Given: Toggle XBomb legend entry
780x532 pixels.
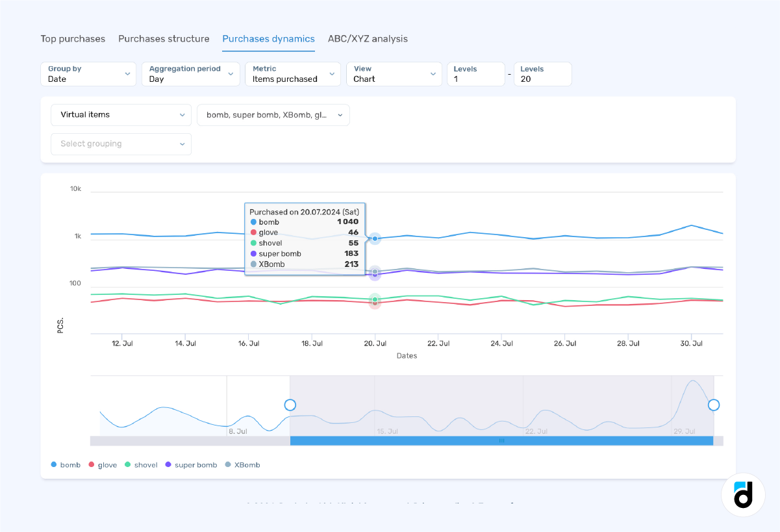Looking at the screenshot, I should tap(242, 464).
